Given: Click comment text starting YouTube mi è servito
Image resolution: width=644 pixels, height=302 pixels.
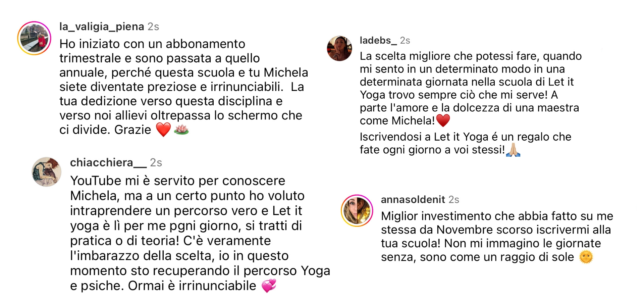Looking at the screenshot, I should pos(200,233).
